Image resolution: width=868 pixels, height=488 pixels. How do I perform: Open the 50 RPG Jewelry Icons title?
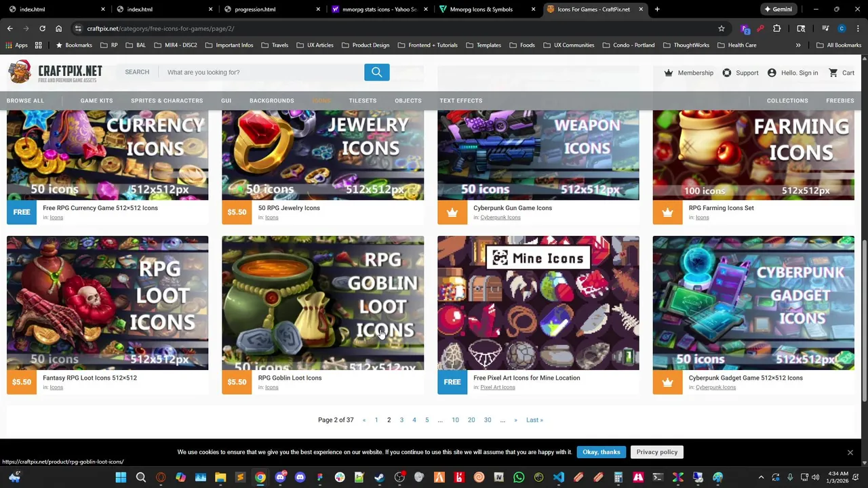coord(289,208)
